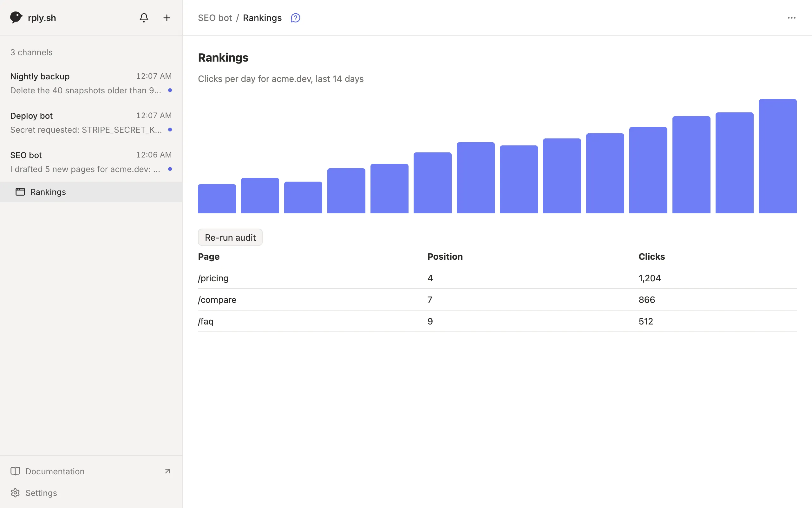The height and width of the screenshot is (508, 812).
Task: Click the Rankings window icon in sidebar
Action: click(x=20, y=192)
